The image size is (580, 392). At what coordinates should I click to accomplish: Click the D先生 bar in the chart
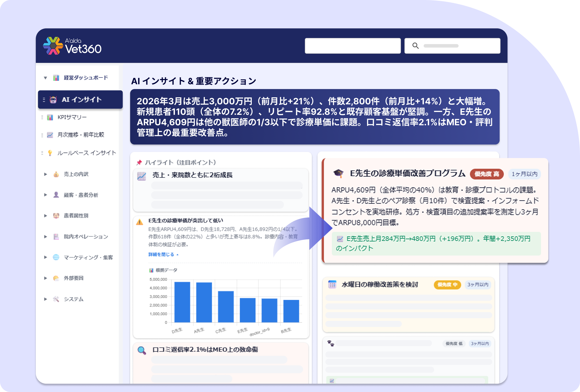(182, 302)
